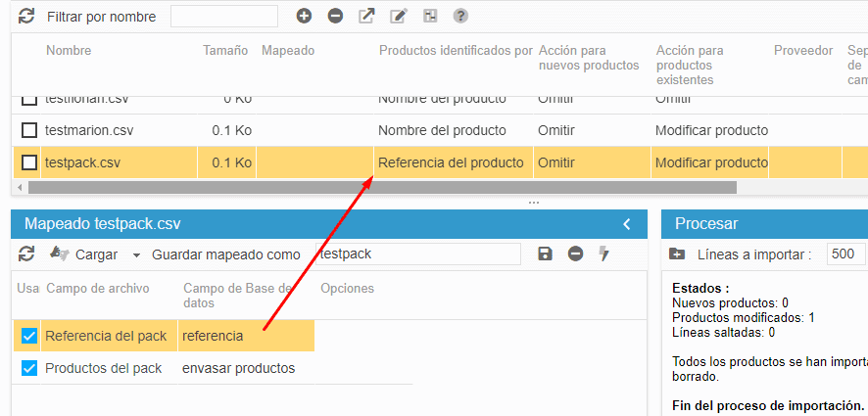Viewport: 868px width, 416px height.
Task: Delete the mapping with the minus icon
Action: 576,254
